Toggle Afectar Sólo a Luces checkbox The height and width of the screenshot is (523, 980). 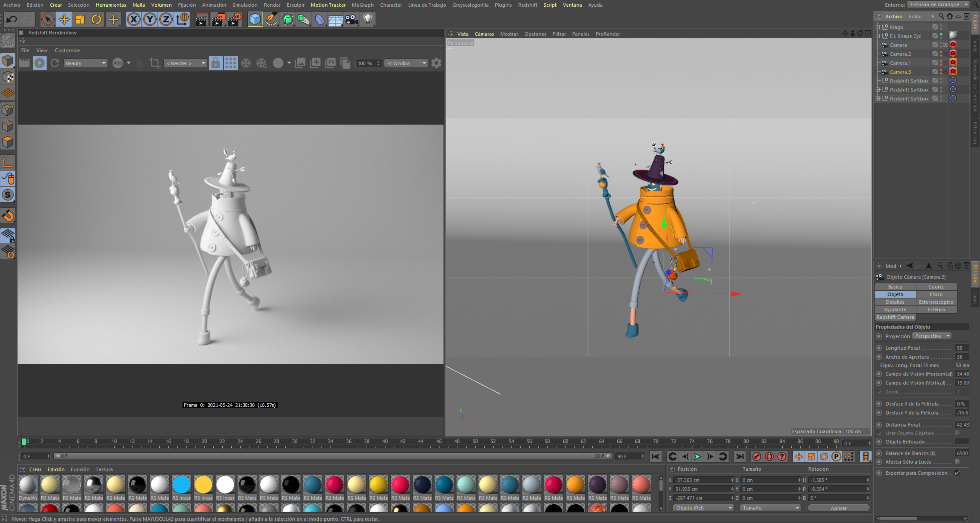point(957,462)
